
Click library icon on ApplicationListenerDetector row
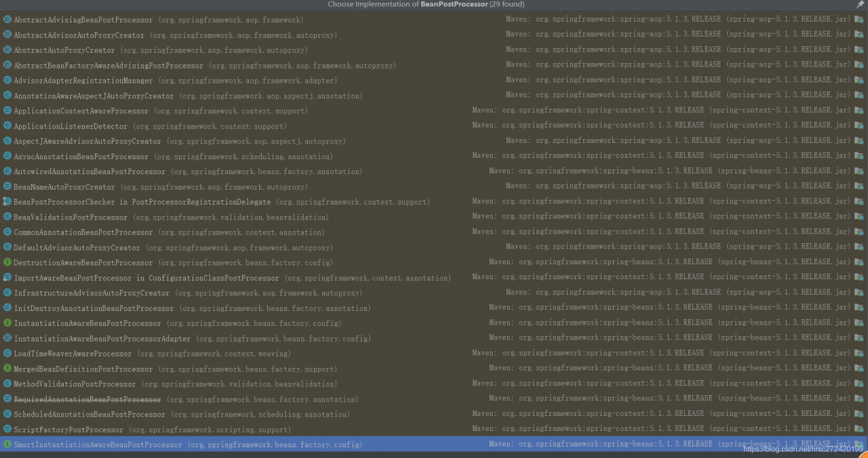click(859, 126)
